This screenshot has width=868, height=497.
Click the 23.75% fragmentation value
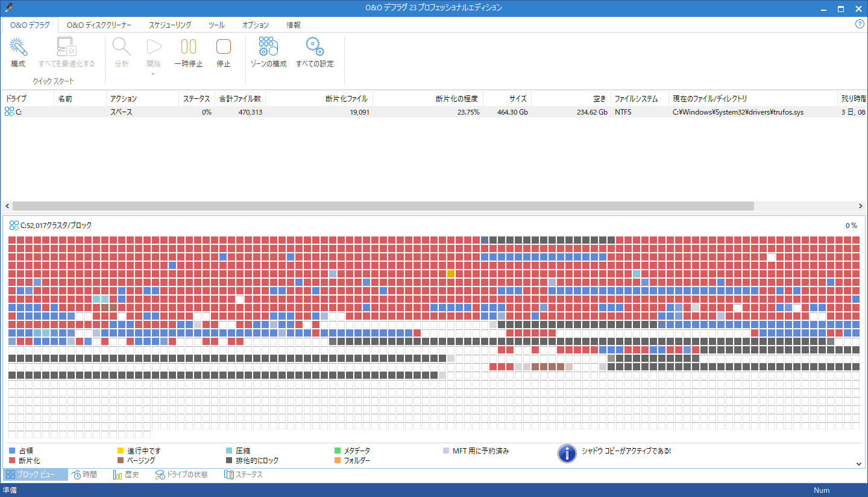click(x=468, y=112)
